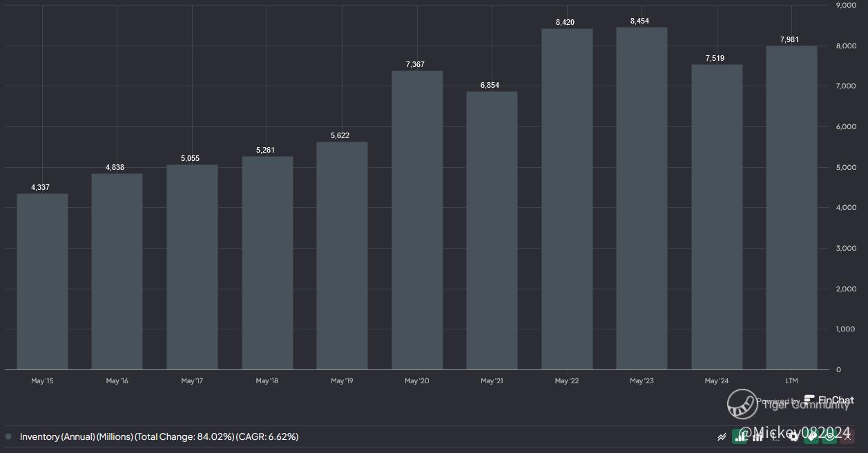This screenshot has width=868, height=453.
Task: Select the May '24 bar
Action: (717, 217)
